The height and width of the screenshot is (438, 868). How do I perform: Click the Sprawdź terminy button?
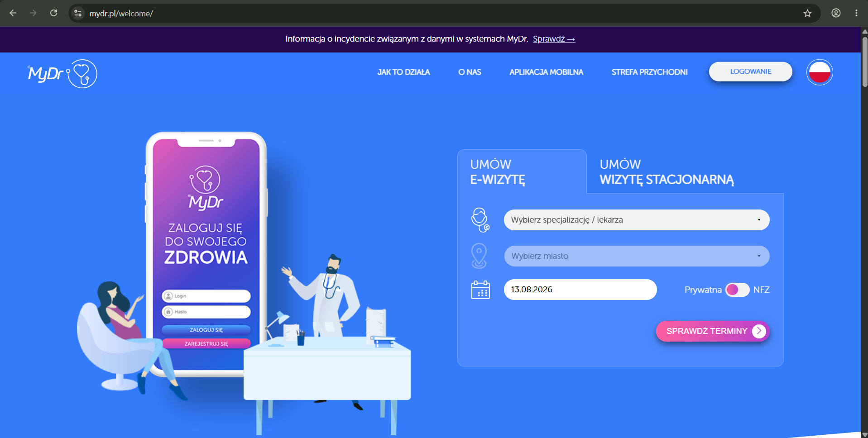713,331
